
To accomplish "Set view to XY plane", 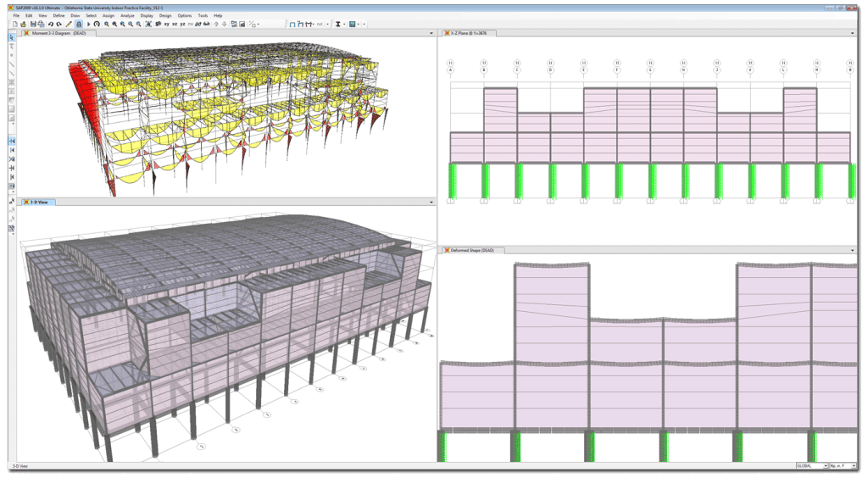I will 166,24.
